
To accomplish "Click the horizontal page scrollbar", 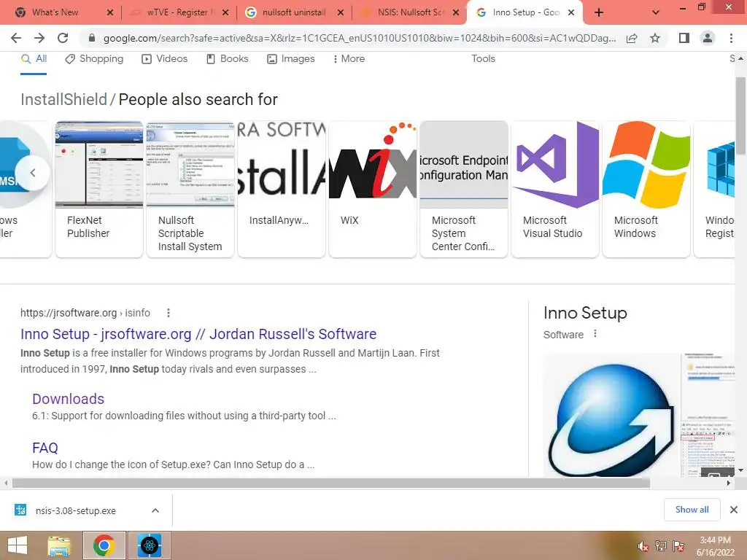I will [x=331, y=483].
